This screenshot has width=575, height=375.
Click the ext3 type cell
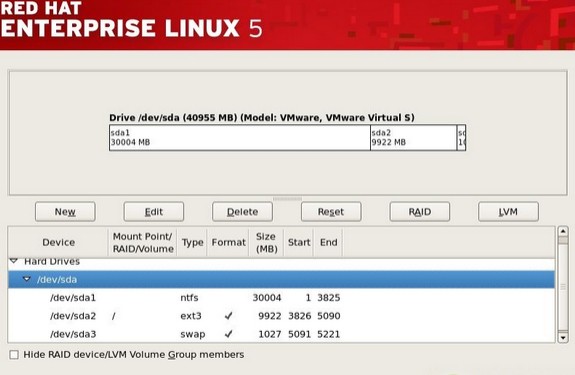[x=191, y=316]
